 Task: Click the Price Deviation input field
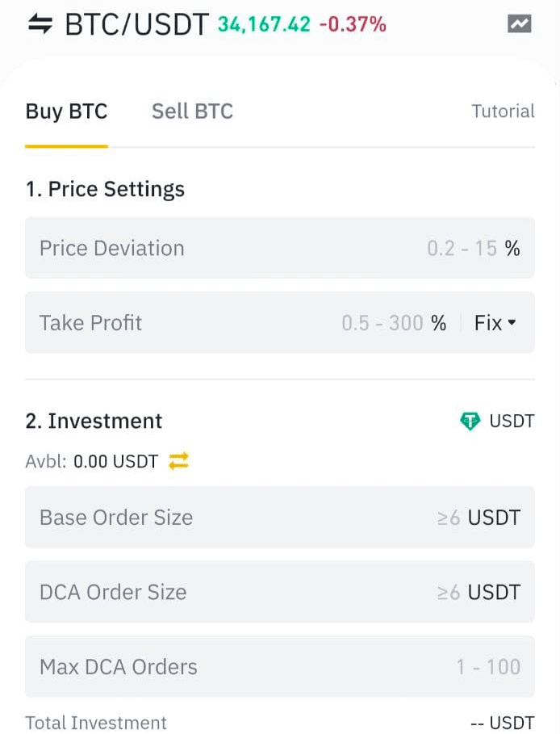[242, 248]
